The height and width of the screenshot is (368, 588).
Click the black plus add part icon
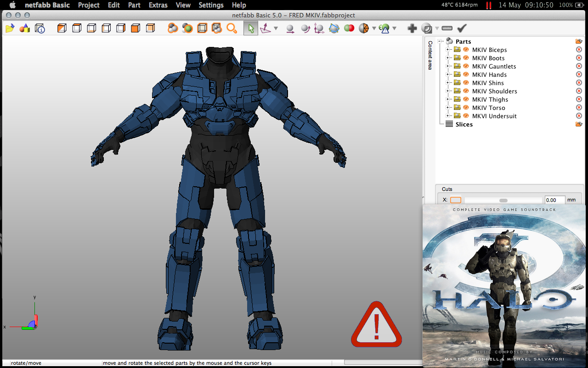coord(412,29)
